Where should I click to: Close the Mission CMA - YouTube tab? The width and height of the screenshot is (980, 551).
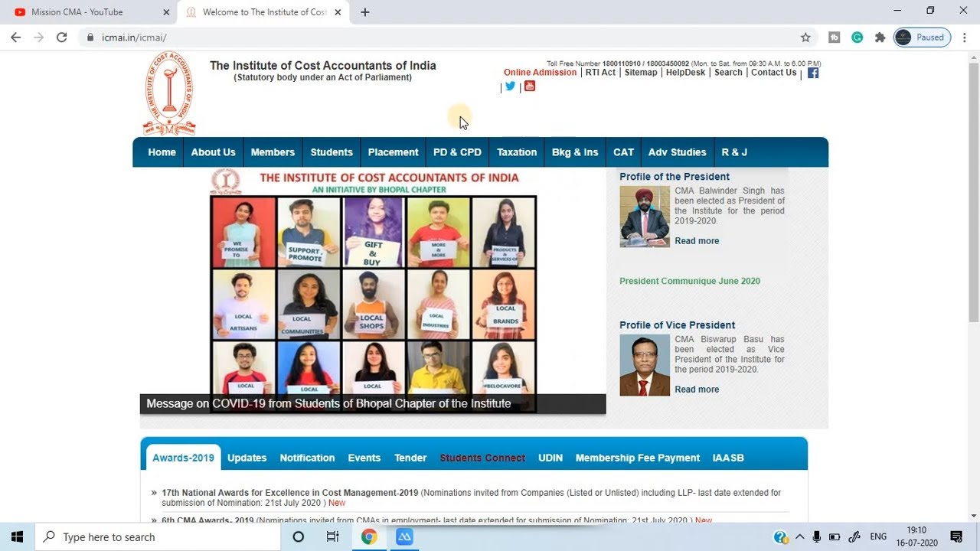click(166, 12)
